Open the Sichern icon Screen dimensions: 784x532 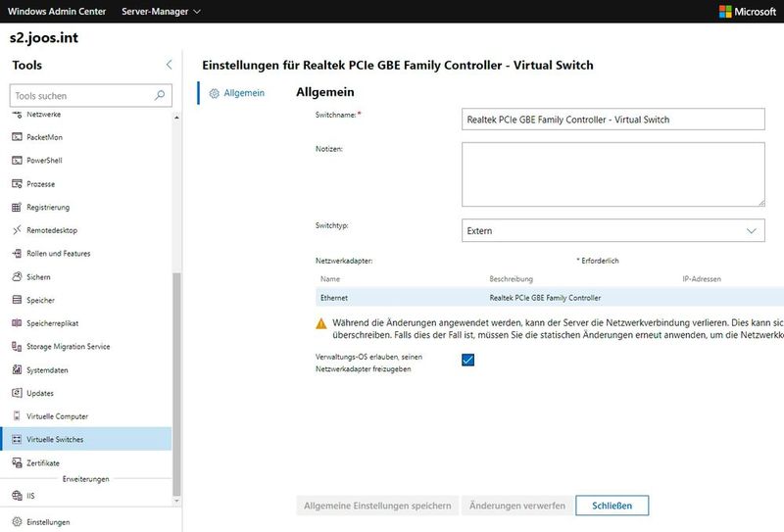(x=17, y=276)
